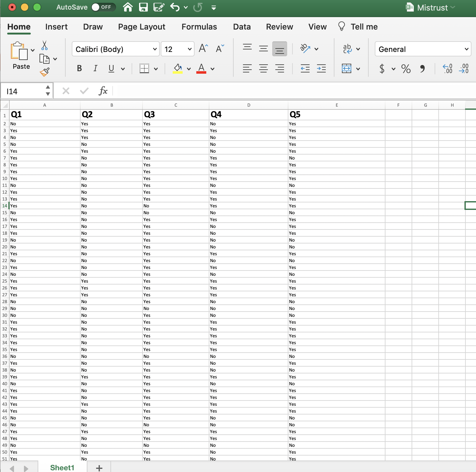Viewport: 476px width, 472px height.
Task: Click the Align Text Right icon
Action: tap(280, 68)
